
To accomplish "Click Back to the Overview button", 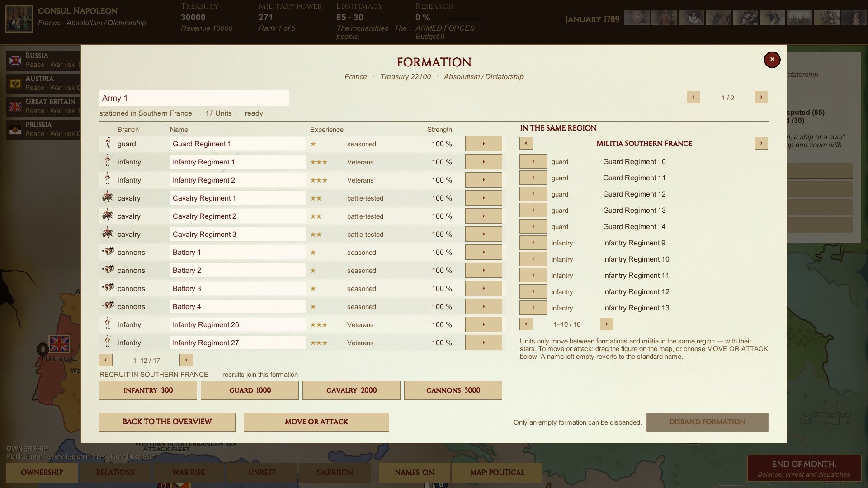I will [167, 422].
